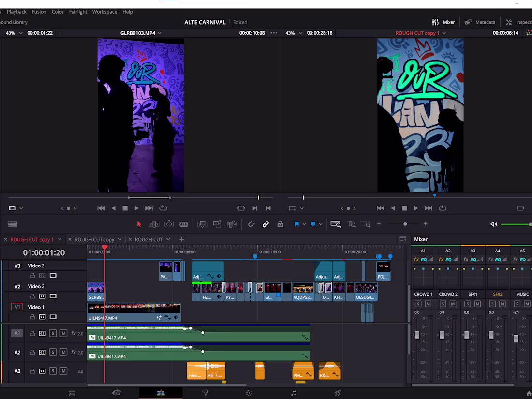Mute the CROWD 1 channel in the Mixer
The height and width of the screenshot is (399, 532).
point(428,304)
